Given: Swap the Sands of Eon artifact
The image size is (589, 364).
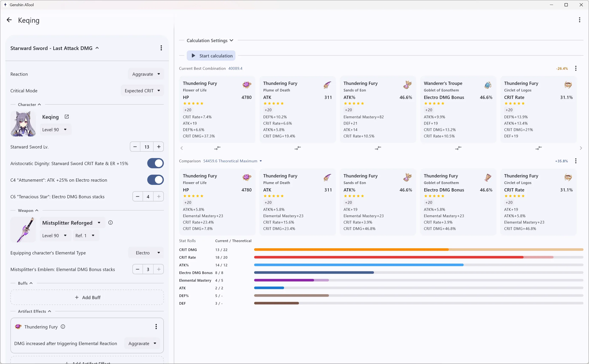Looking at the screenshot, I should click(378, 148).
